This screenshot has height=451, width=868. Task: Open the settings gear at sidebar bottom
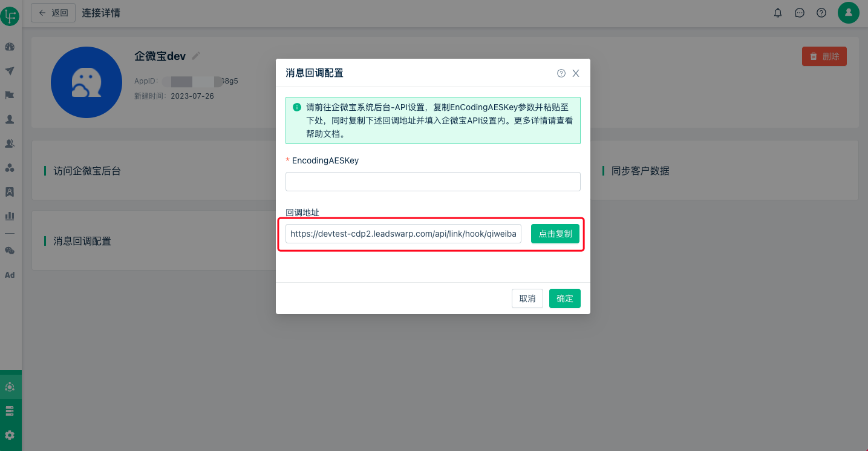tap(10, 434)
